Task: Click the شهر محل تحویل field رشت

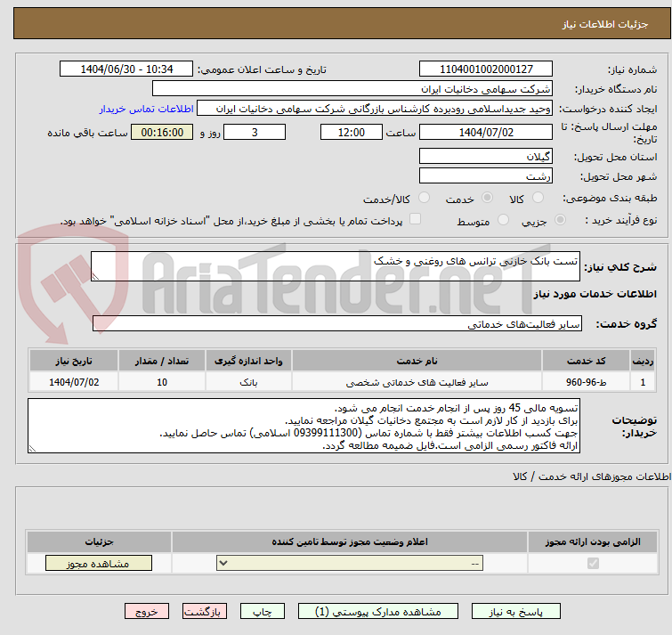Action: tap(486, 175)
